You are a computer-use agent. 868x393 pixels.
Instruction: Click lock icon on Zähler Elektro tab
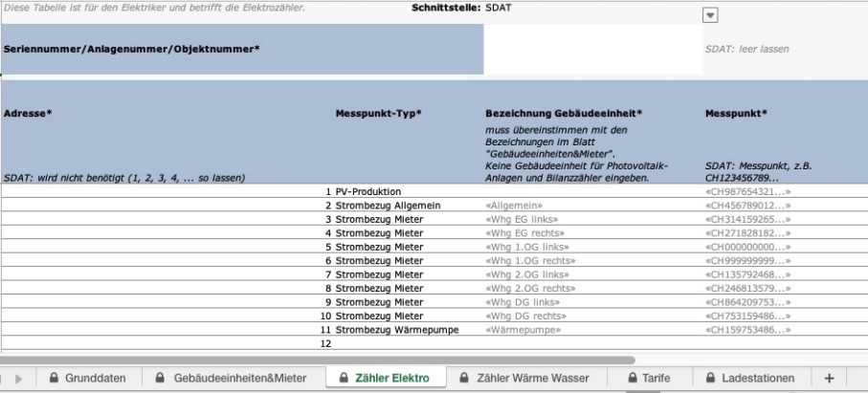point(345,379)
